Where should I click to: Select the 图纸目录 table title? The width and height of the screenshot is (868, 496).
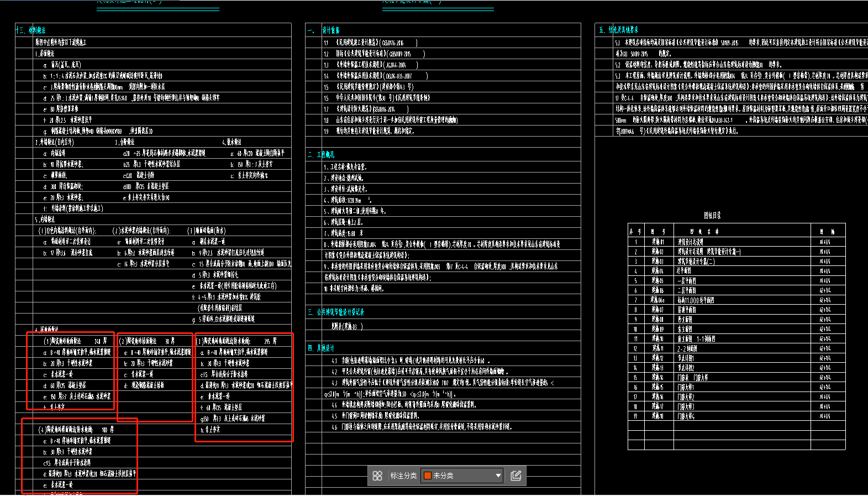click(712, 216)
